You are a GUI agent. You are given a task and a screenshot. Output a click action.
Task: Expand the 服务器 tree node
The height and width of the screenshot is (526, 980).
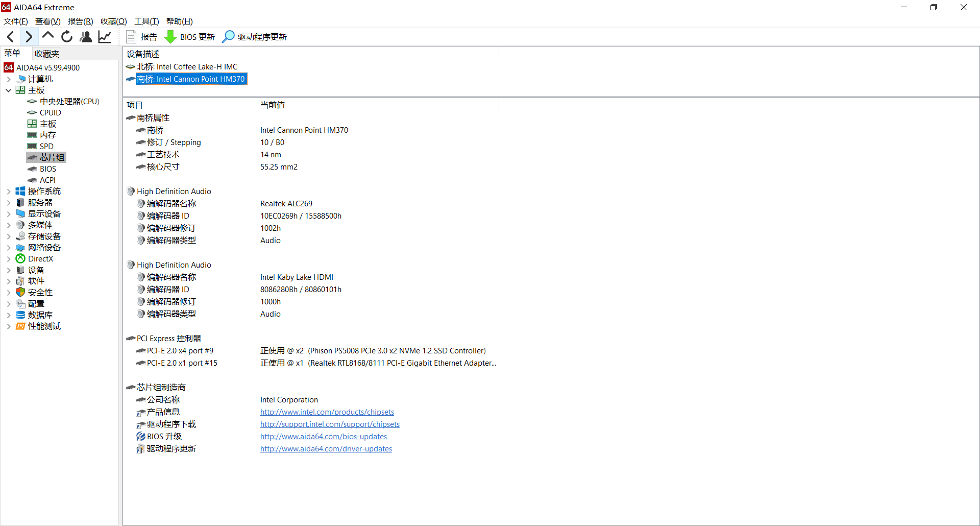(x=9, y=203)
